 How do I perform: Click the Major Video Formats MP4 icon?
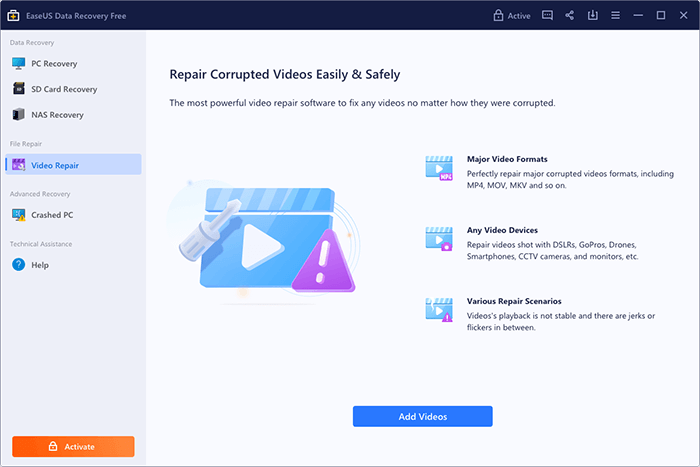[439, 168]
